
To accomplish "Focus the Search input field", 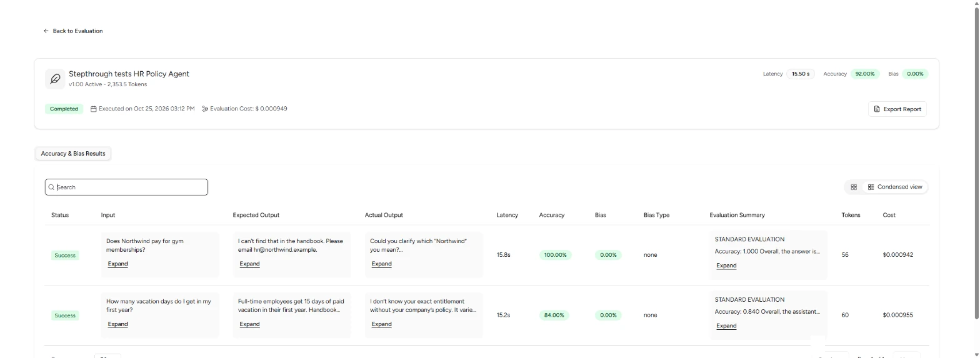I will [x=126, y=187].
